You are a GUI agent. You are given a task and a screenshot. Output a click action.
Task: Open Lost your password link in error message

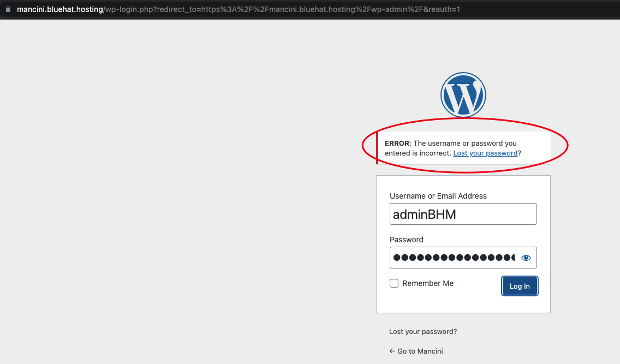[485, 153]
